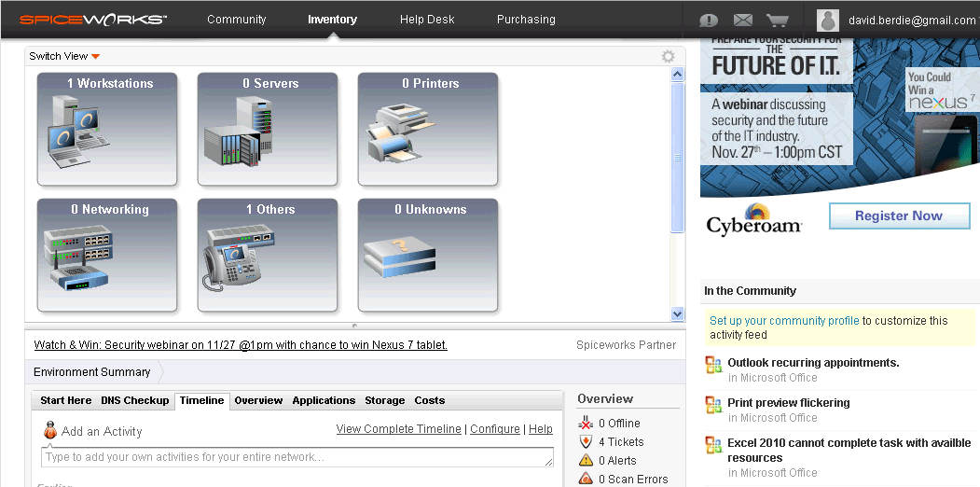
Task: Click the Office icon beside Print preview flickering
Action: (x=713, y=405)
